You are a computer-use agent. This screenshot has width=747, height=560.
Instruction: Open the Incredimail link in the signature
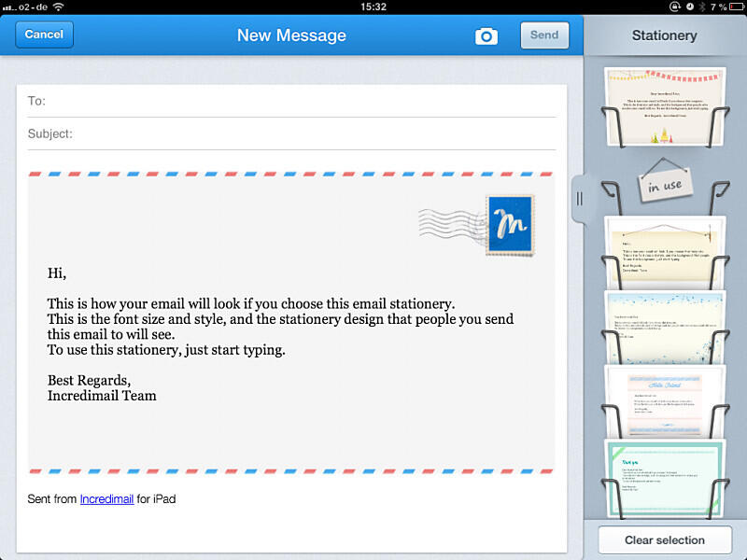[x=106, y=499]
